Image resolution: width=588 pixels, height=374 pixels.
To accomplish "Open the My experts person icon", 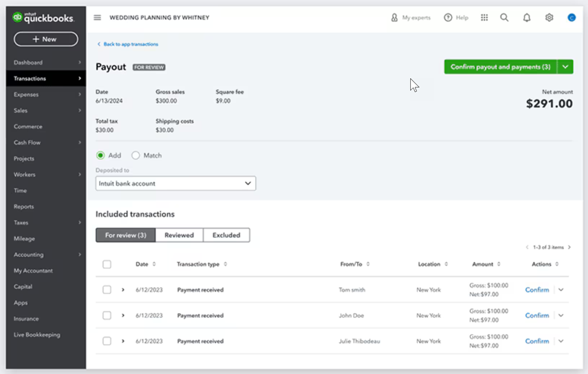I will point(394,17).
